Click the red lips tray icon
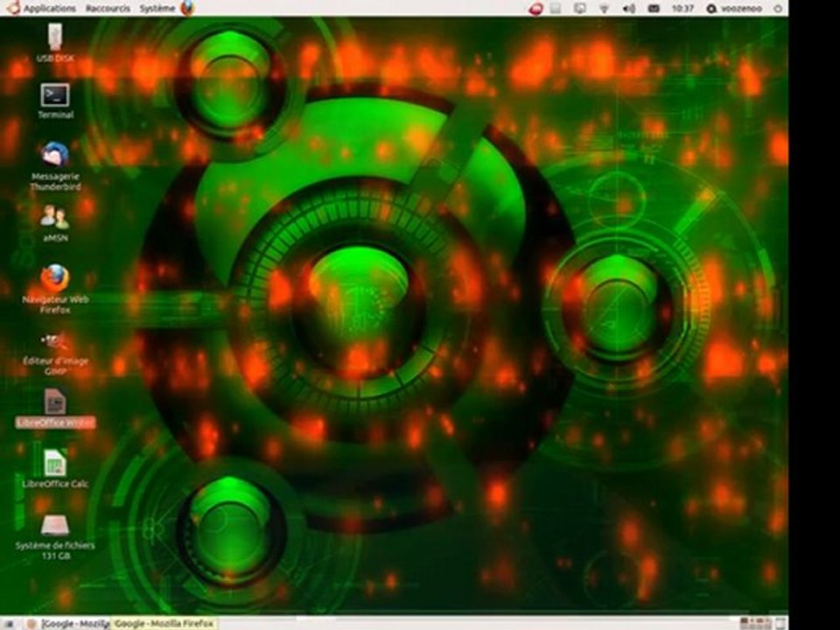 tap(535, 9)
